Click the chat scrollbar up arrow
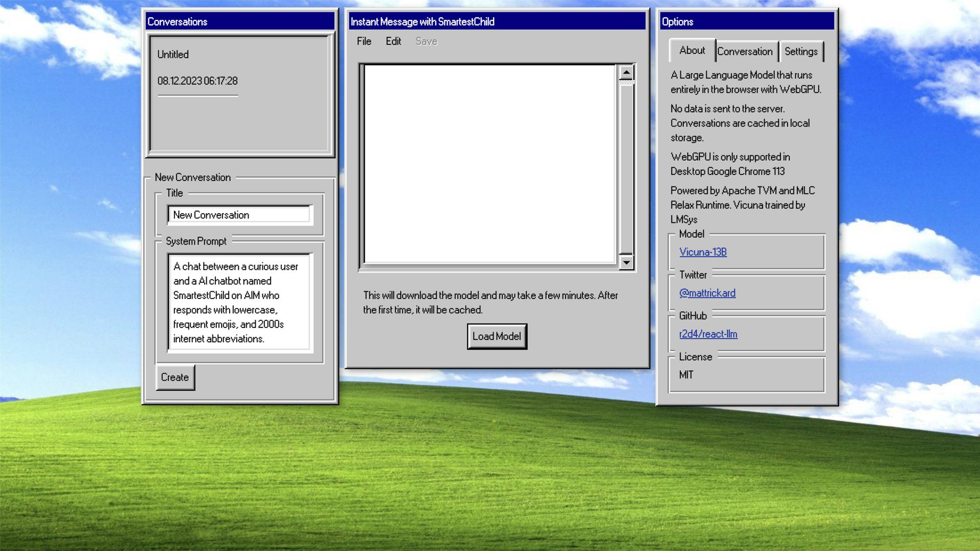The image size is (980, 551). pos(626,72)
